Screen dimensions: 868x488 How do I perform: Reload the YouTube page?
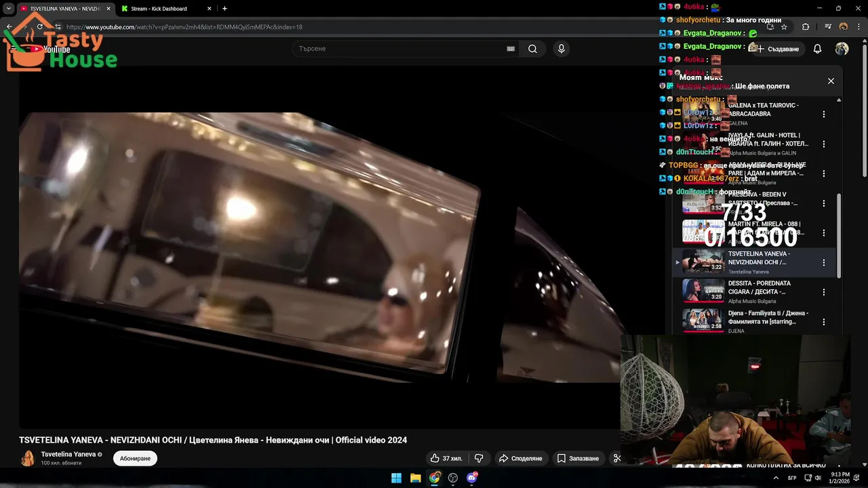[x=40, y=27]
